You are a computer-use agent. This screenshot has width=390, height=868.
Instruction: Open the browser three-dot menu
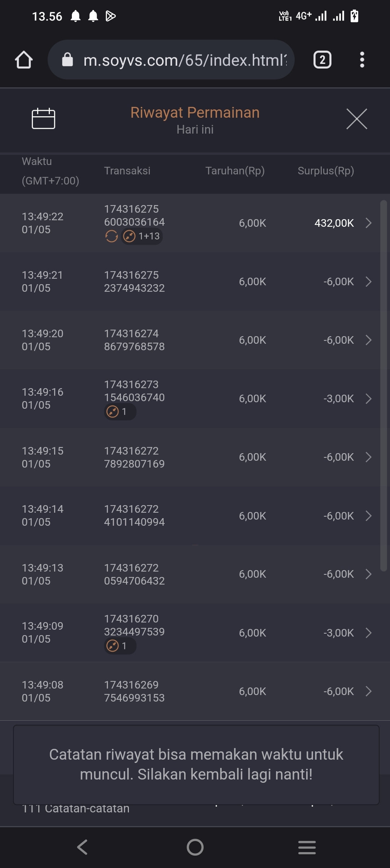click(362, 60)
